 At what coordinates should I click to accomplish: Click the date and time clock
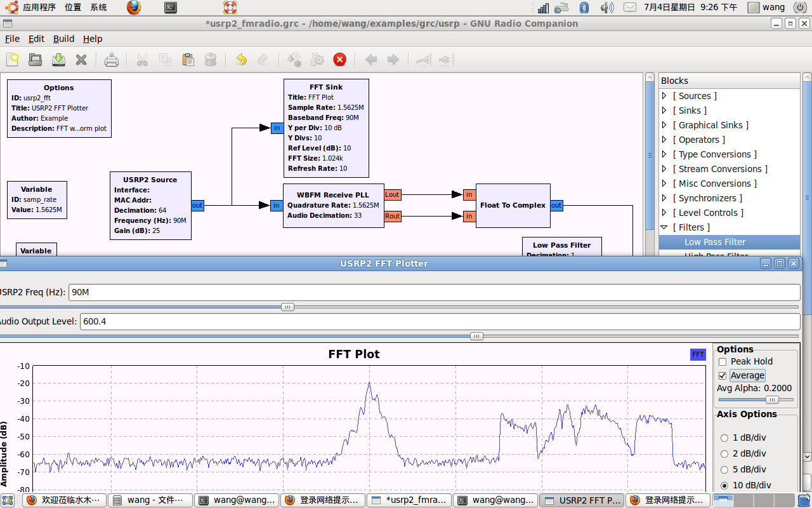pos(691,8)
